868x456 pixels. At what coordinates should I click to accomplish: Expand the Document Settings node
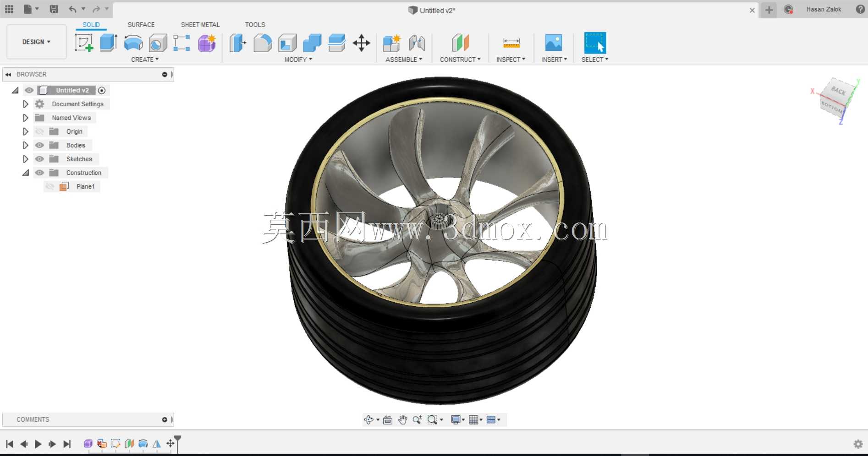[25, 104]
